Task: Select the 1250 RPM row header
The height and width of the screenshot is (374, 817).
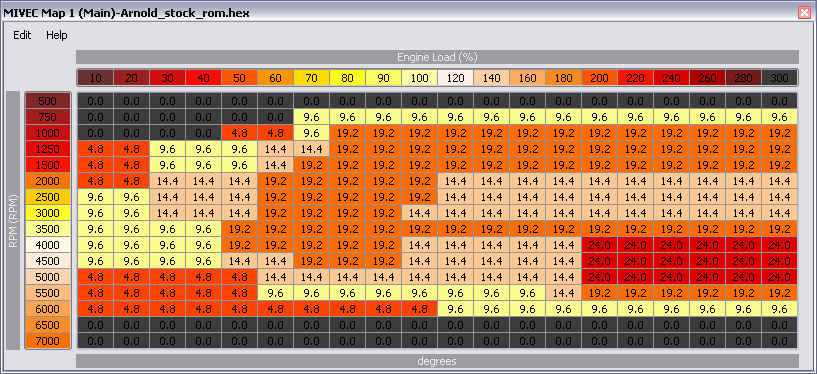Action: (x=47, y=149)
